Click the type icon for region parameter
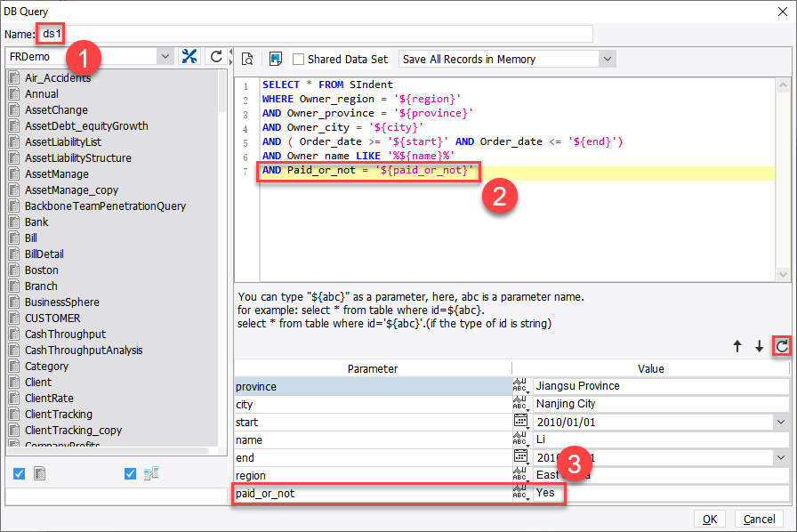Screen dimensions: 797x532 coord(520,475)
